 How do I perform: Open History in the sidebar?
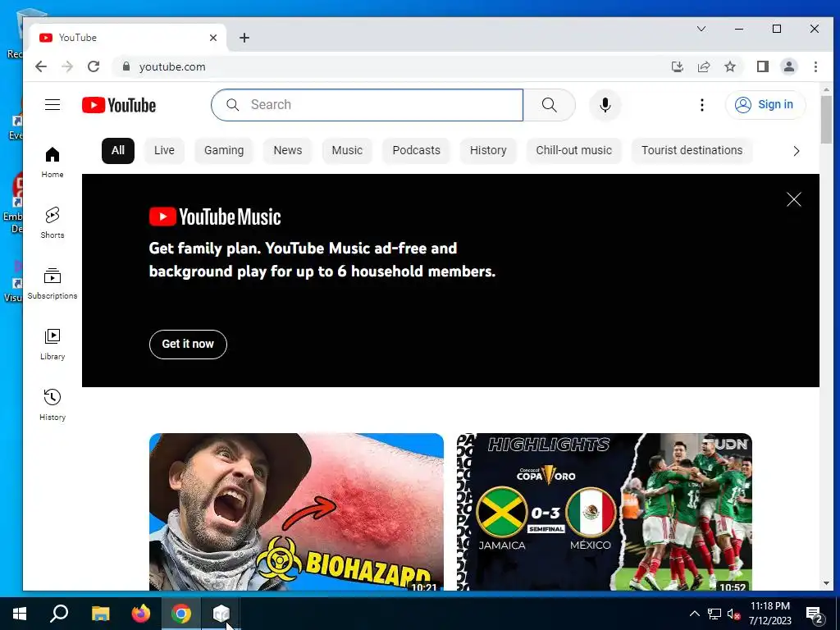(52, 405)
